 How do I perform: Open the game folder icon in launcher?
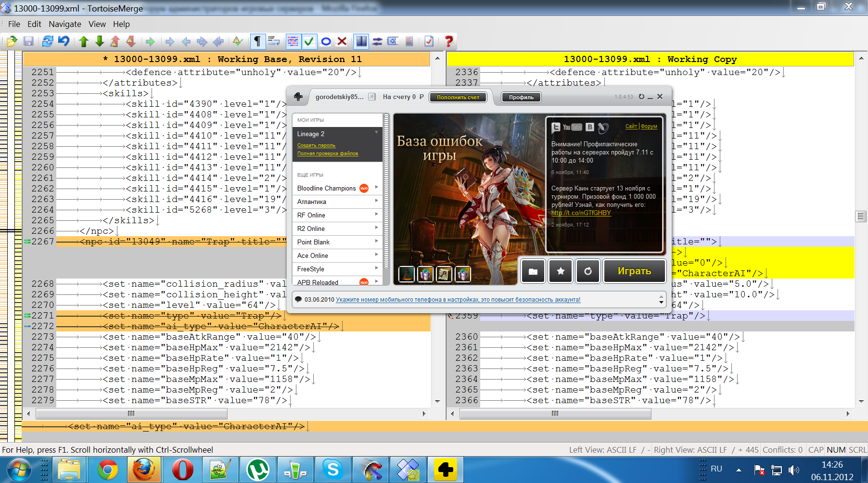tap(533, 271)
